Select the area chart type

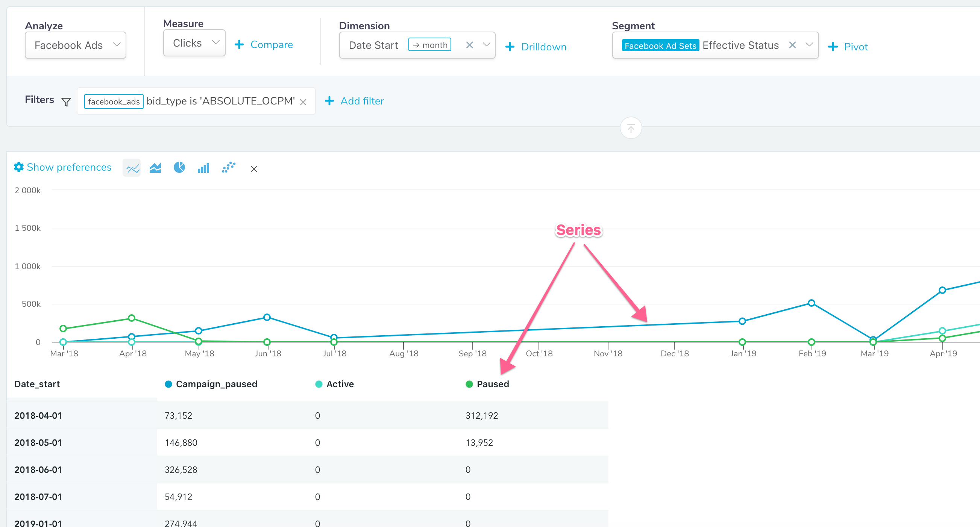(155, 168)
